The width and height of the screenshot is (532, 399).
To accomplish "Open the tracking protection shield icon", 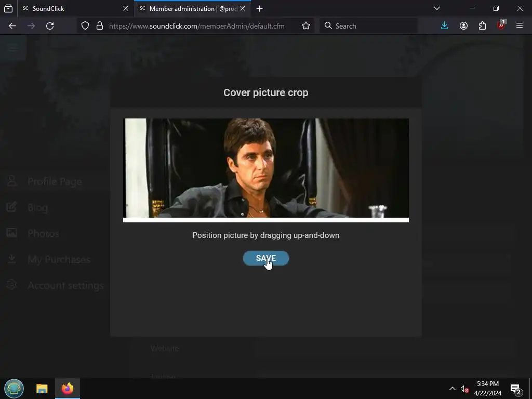I will (x=85, y=26).
